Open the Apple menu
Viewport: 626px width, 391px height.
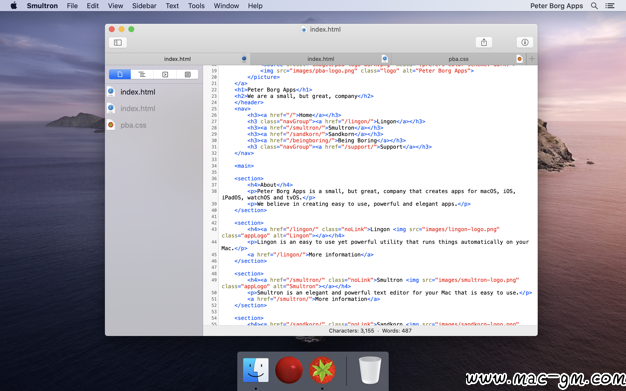point(14,6)
